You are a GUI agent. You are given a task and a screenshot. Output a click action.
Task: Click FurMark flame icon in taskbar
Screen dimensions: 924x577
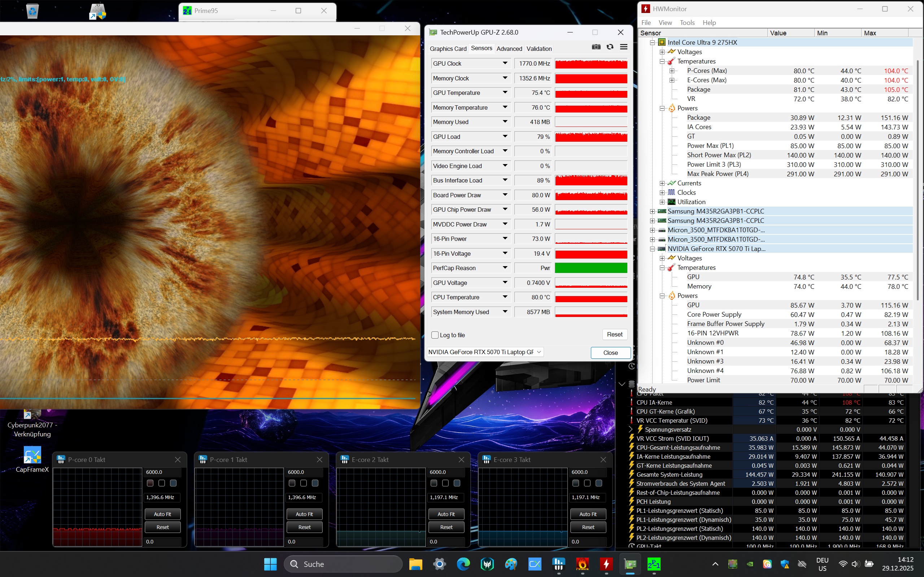582,564
